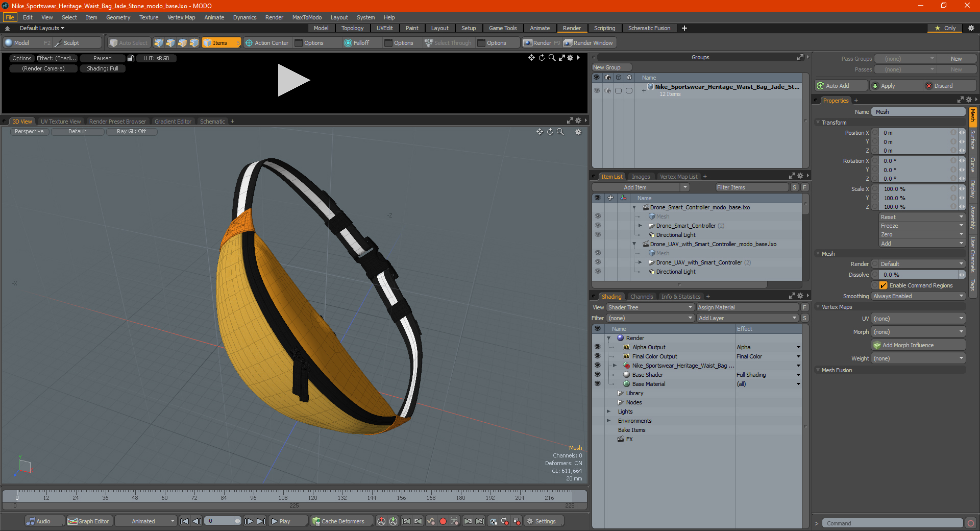Expand Environments in shader tree
The height and width of the screenshot is (531, 980).
[608, 421]
